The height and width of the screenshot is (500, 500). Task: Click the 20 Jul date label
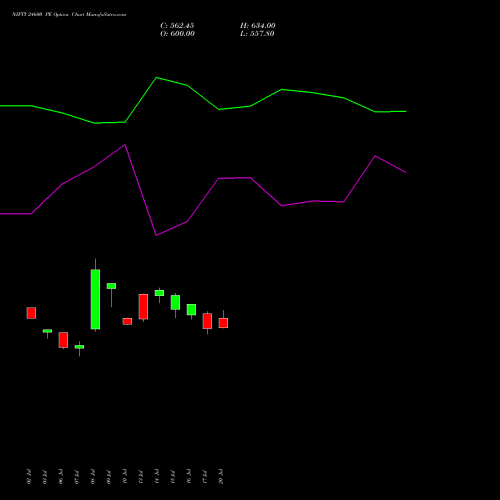click(x=221, y=476)
